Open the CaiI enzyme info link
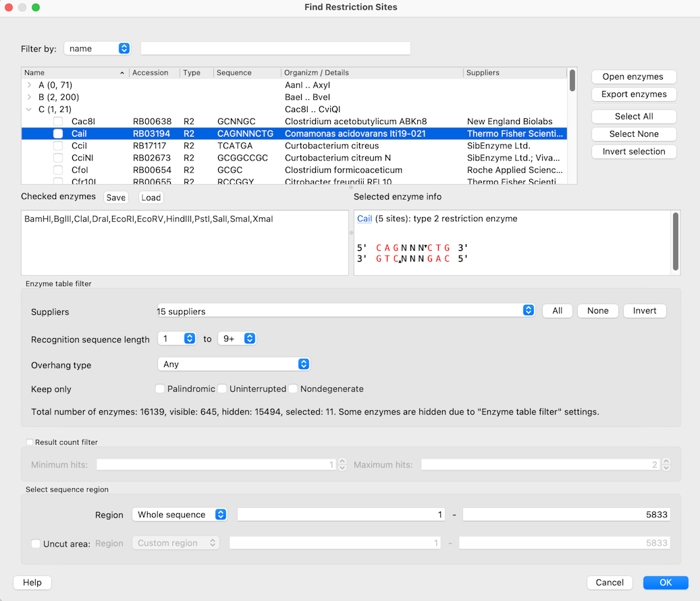This screenshot has width=700, height=601. pos(365,219)
